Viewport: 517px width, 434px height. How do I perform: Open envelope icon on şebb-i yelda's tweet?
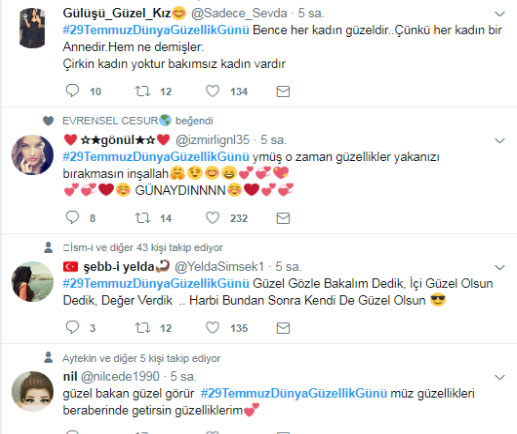point(283,328)
